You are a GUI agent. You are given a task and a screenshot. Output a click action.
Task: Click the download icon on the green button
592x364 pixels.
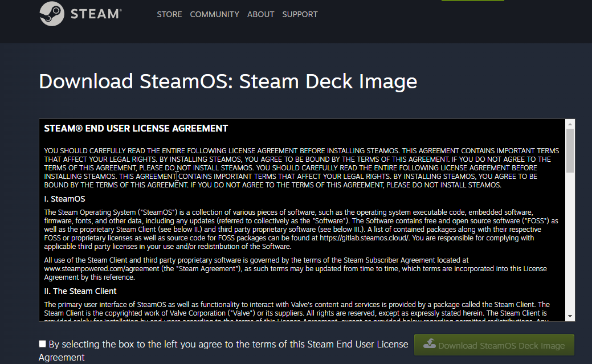430,345
